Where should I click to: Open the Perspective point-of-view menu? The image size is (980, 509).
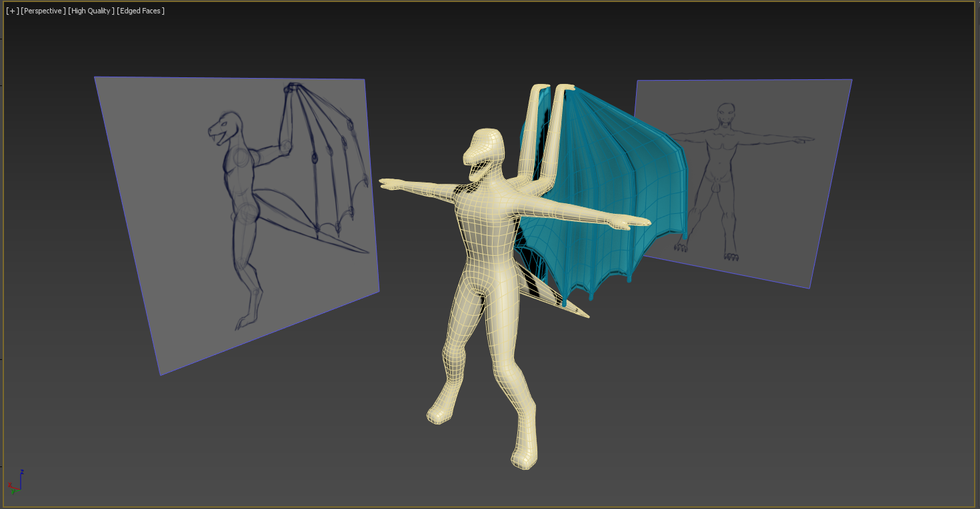(43, 11)
